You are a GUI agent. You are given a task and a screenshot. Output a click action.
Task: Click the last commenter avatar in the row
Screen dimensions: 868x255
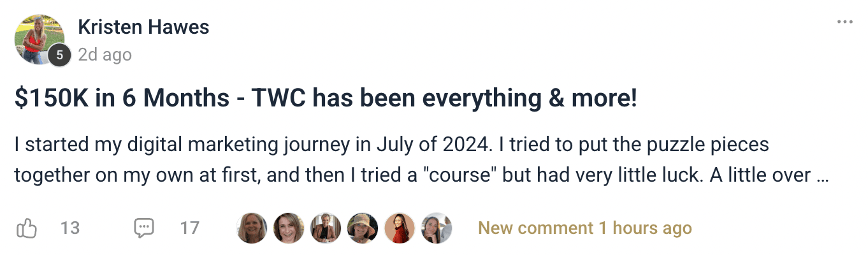point(437,228)
